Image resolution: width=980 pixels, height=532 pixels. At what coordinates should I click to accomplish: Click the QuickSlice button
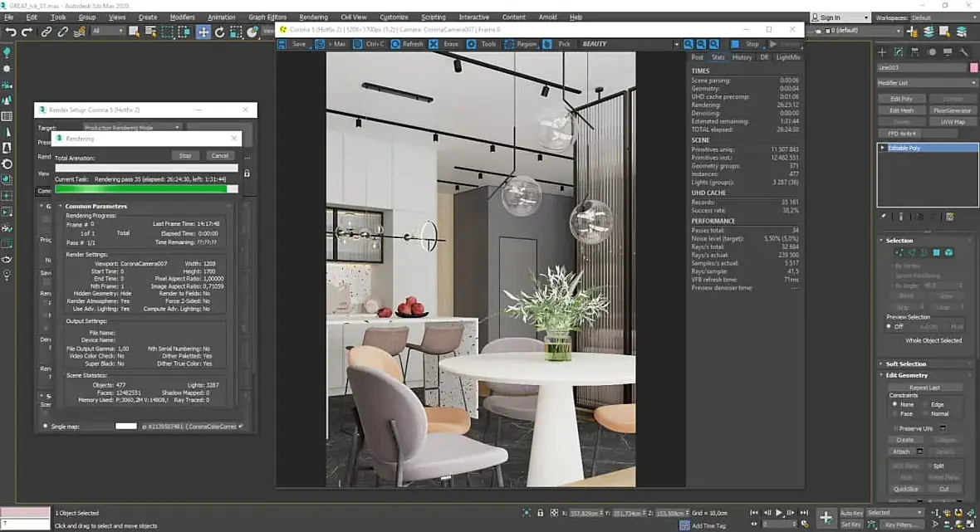pyautogui.click(x=905, y=489)
